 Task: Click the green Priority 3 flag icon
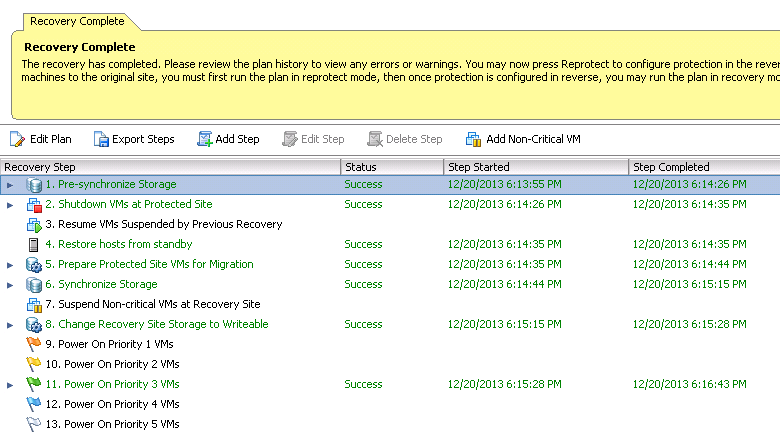tap(33, 384)
